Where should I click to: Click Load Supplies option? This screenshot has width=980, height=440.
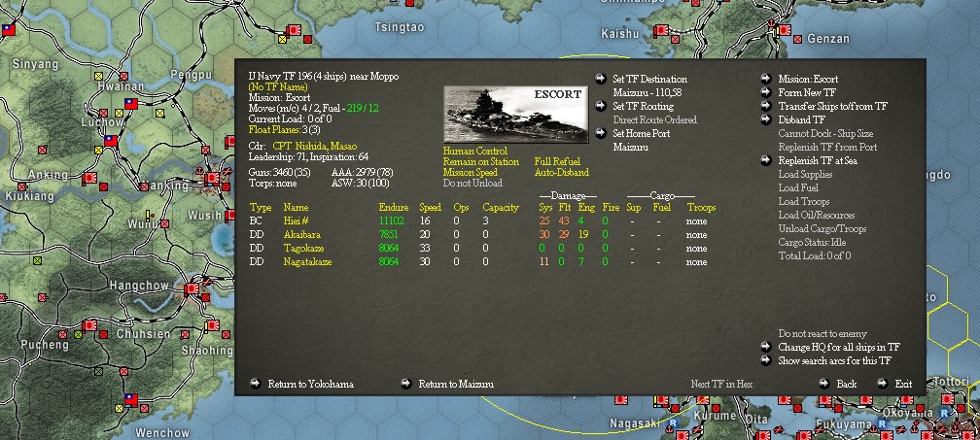[805, 174]
